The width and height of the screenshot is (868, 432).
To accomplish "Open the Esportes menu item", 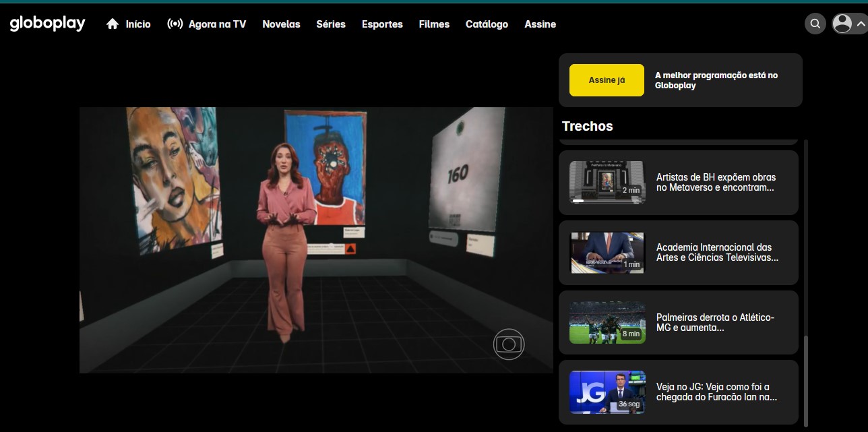I will (x=382, y=24).
